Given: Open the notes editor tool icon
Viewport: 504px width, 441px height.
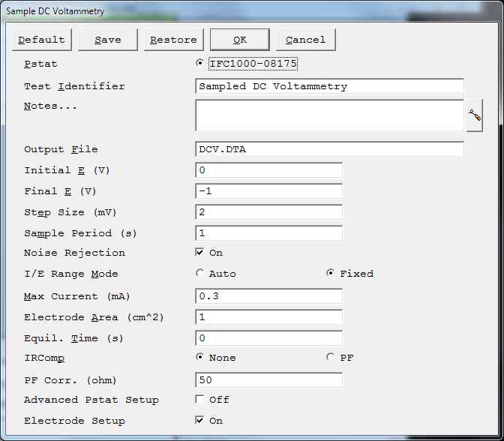Looking at the screenshot, I should 475,115.
